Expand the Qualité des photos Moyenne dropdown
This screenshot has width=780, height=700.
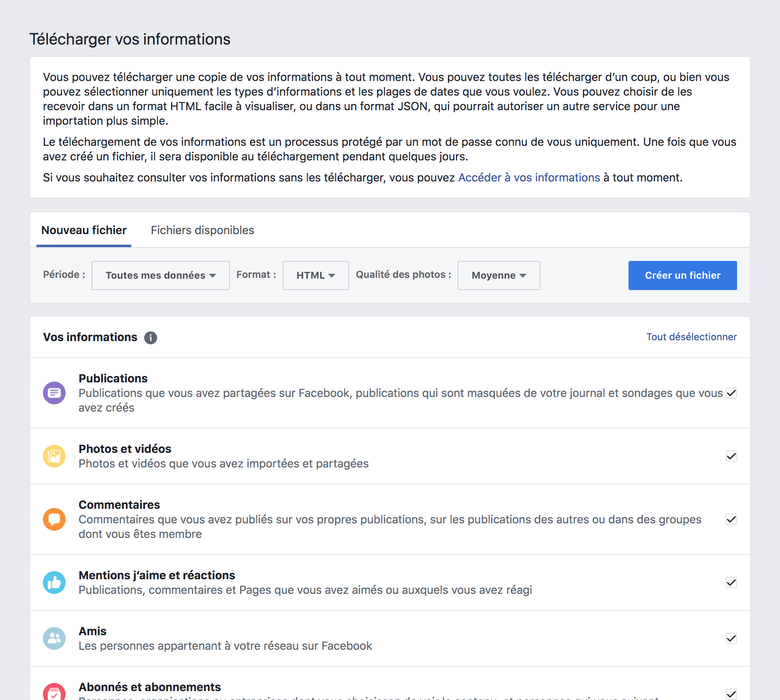[x=499, y=275]
